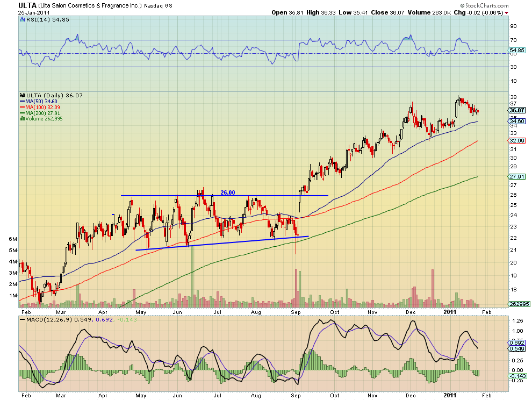
Task: Click the 30 oversold level label on RSI
Action: (x=513, y=67)
